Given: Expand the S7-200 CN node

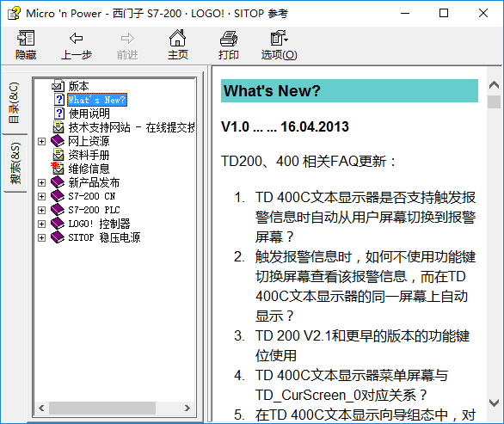Looking at the screenshot, I should pyautogui.click(x=41, y=196).
